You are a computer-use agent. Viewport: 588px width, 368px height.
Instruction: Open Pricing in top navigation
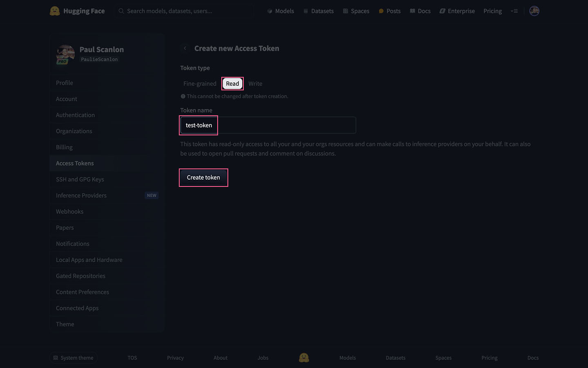[492, 11]
